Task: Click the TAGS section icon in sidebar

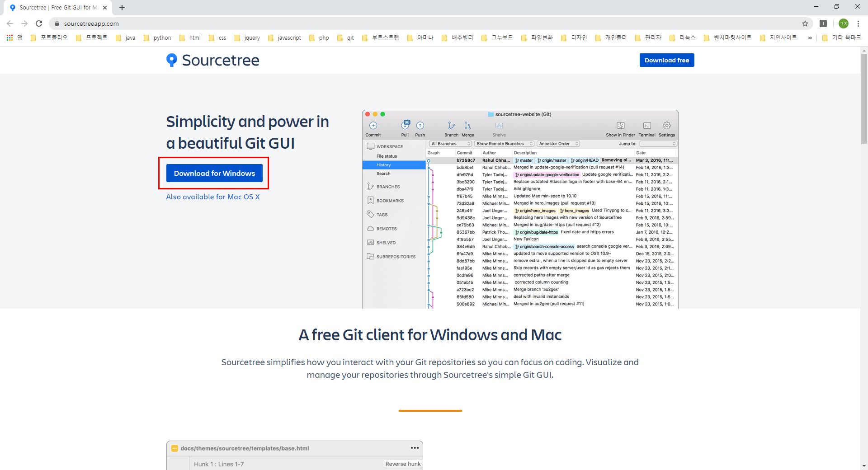Action: [x=370, y=215]
